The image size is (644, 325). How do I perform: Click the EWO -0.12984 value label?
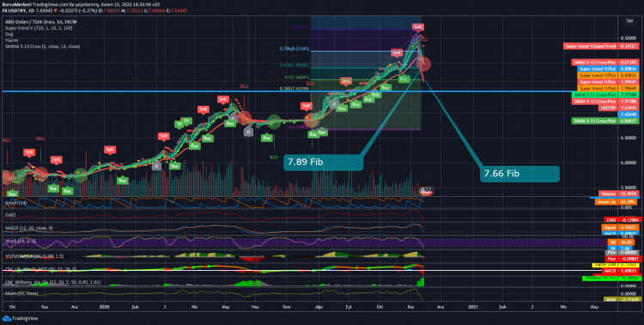point(622,220)
